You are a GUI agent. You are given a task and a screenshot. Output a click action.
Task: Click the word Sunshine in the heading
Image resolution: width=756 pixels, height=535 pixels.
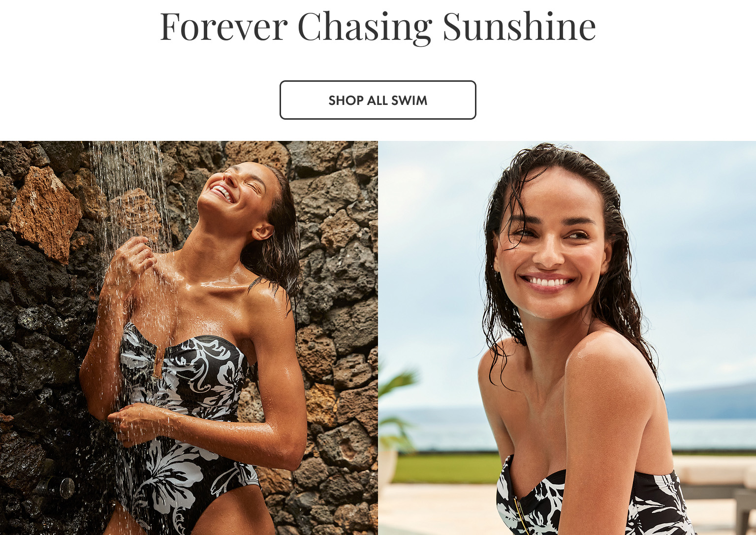coord(519,27)
